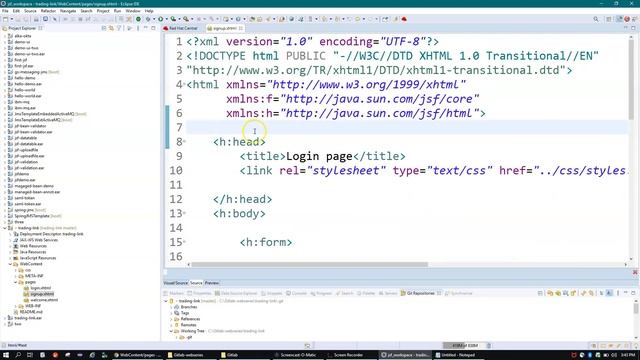Click Collapse All in Project Explorer
Viewport: 640px width, 360px height.
point(104,28)
